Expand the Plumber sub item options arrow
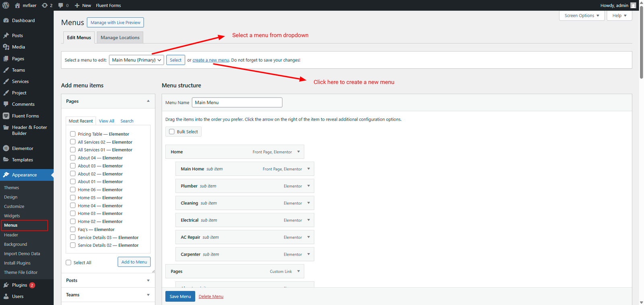Viewport: 644px width, 305px height. 309,186
